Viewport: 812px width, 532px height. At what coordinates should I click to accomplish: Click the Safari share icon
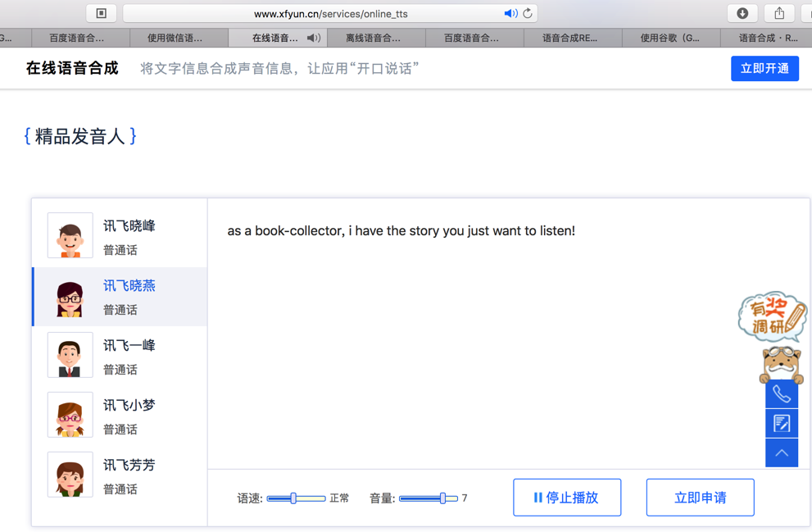point(779,13)
